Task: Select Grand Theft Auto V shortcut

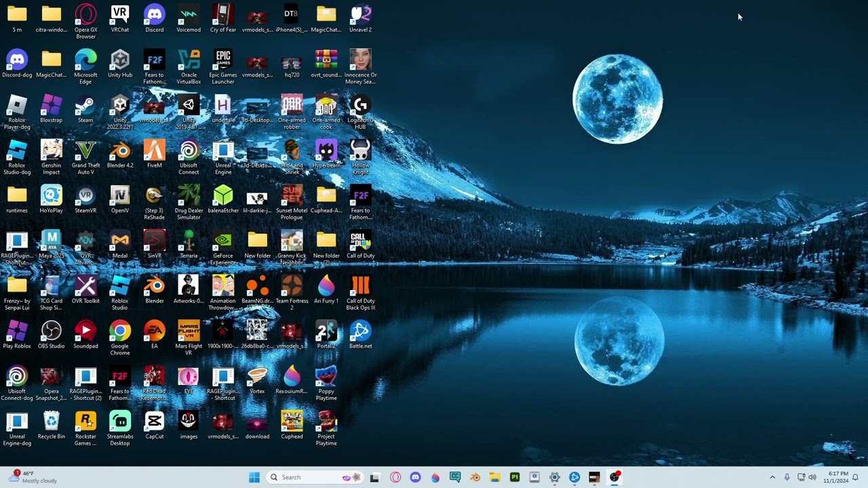Action: pyautogui.click(x=85, y=158)
